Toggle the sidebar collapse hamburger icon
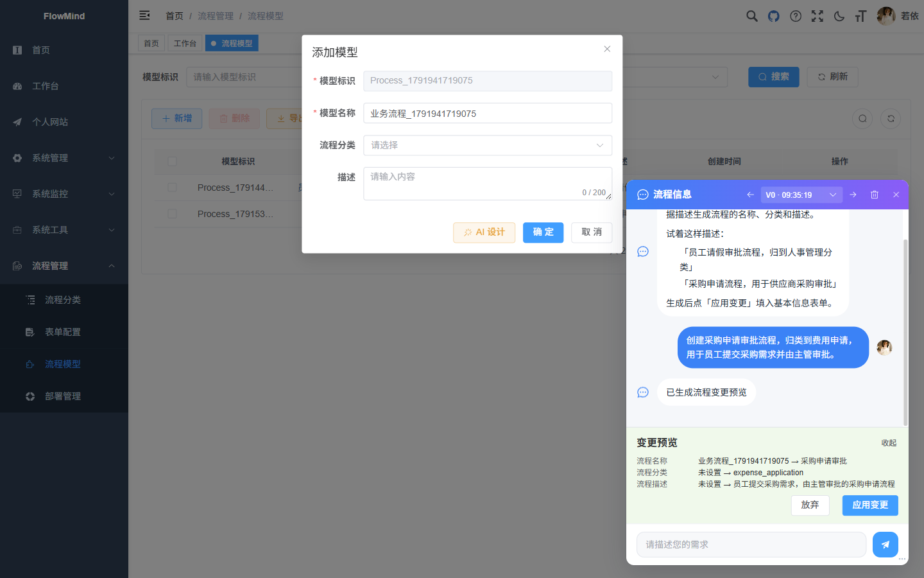The width and height of the screenshot is (924, 578). coord(144,15)
